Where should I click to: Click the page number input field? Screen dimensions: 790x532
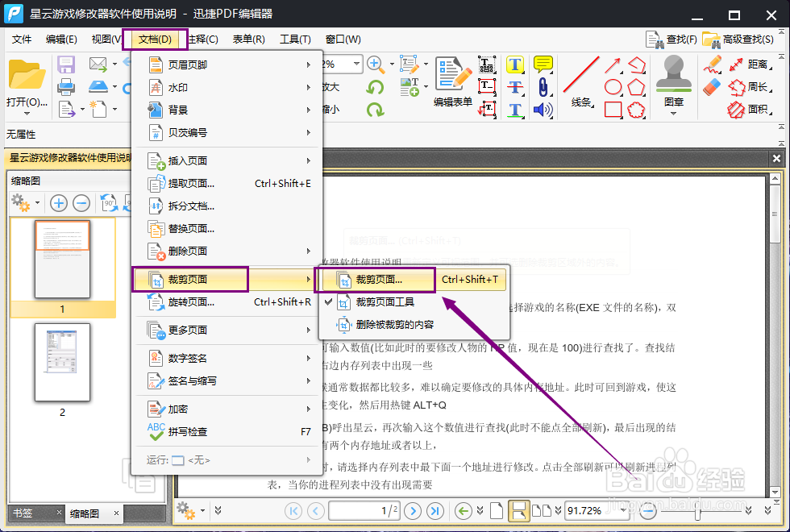[x=364, y=511]
